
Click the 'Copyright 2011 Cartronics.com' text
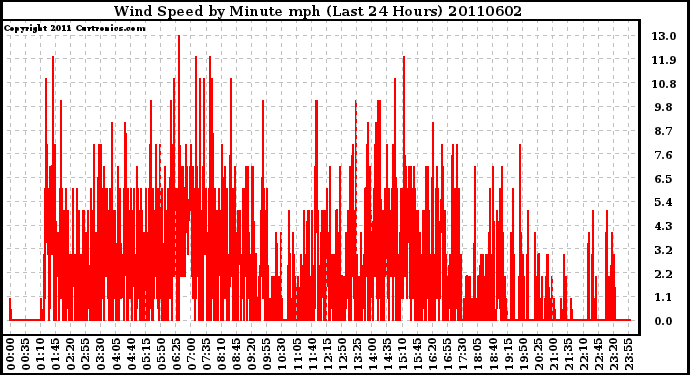(74, 28)
